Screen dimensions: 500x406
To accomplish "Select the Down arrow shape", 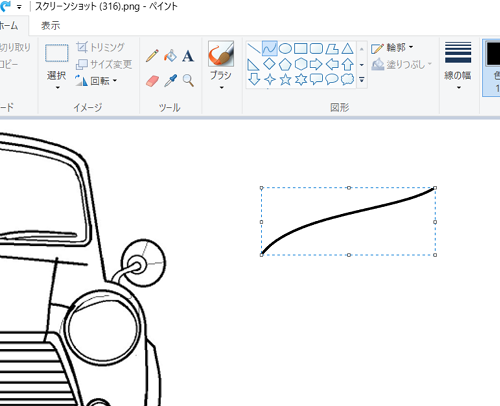I will pyautogui.click(x=254, y=79).
